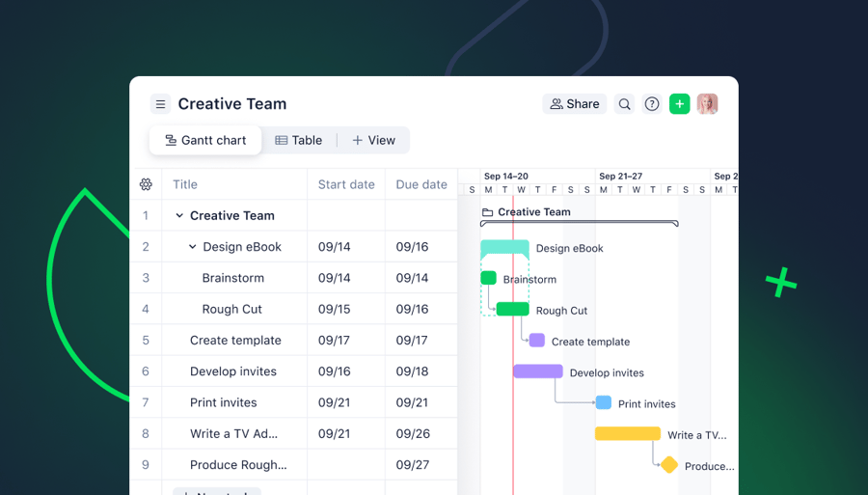Viewport: 868px width, 495px height.
Task: Click the yellow Produce milestone diamond
Action: click(669, 464)
